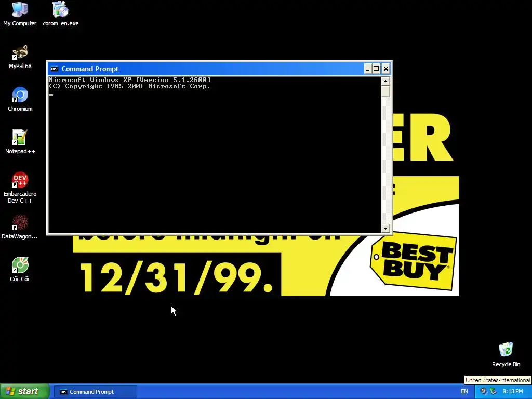The width and height of the screenshot is (532, 399).
Task: Select the Notepad++ desktop shortcut
Action: tap(20, 142)
